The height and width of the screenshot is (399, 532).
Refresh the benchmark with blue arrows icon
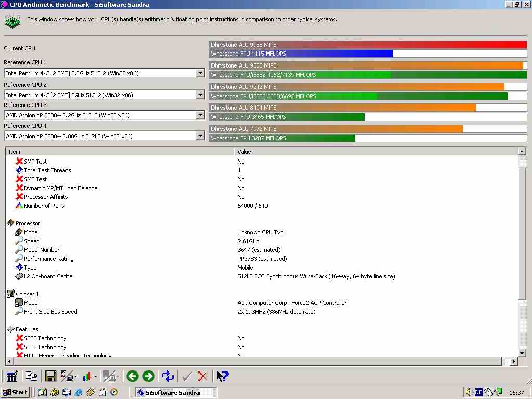point(168,376)
